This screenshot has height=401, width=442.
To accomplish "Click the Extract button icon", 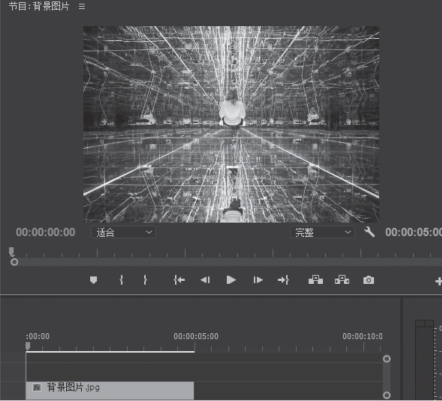I will pos(342,280).
